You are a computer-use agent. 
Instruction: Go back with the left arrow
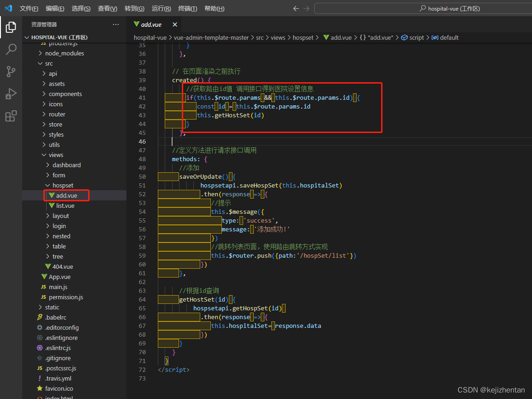pyautogui.click(x=296, y=8)
